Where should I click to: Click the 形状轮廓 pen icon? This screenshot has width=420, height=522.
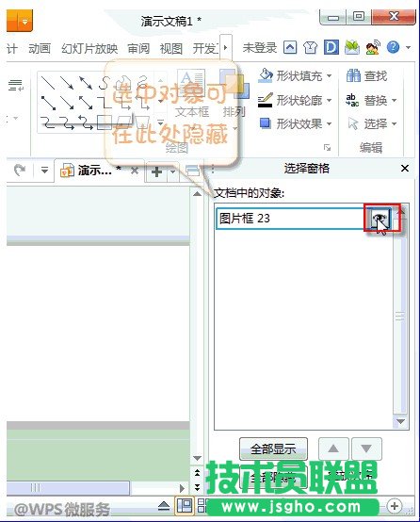[266, 100]
